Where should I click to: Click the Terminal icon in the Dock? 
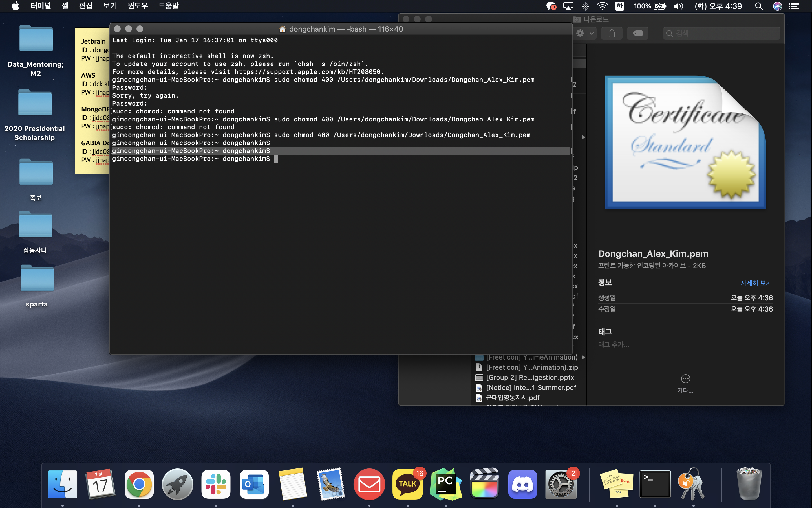[655, 484]
